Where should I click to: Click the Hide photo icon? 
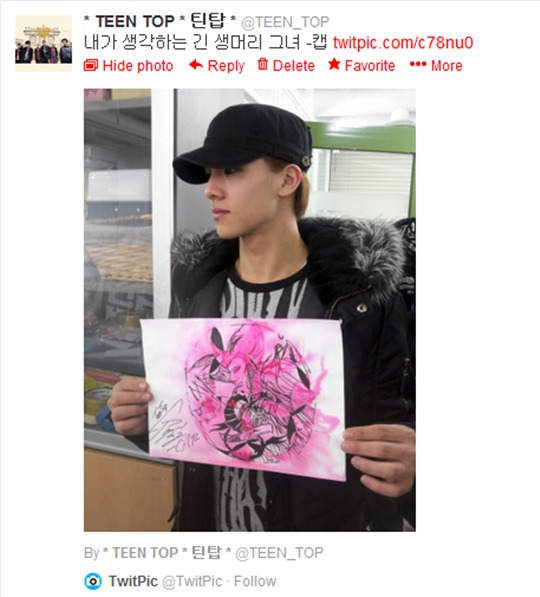[x=91, y=65]
